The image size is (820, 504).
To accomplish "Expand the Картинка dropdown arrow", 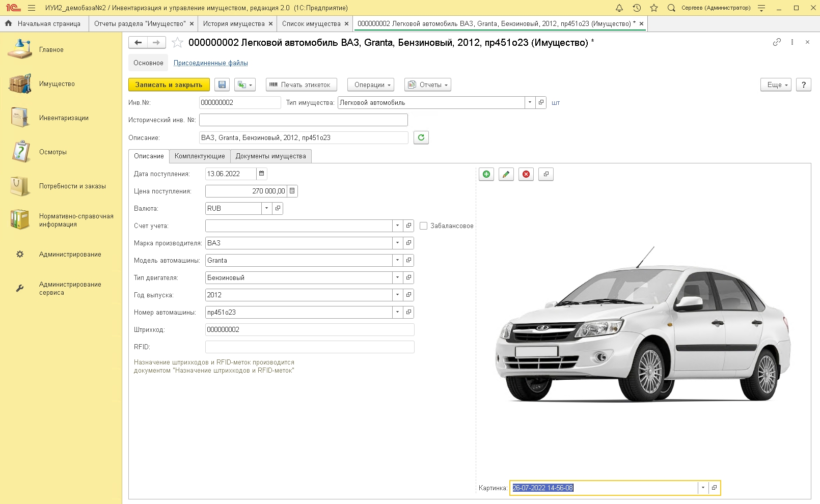I will point(703,488).
